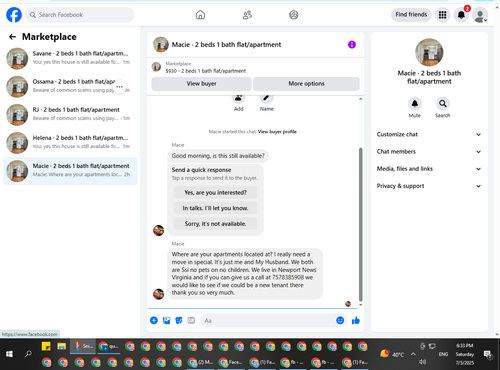
Task: Click the chat scroll-up arrow
Action: point(360,99)
